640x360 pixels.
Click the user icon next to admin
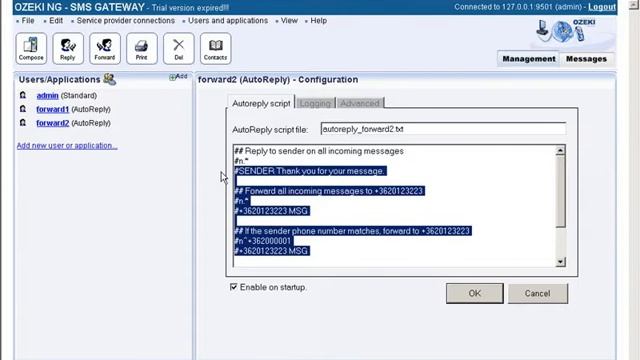click(23, 95)
